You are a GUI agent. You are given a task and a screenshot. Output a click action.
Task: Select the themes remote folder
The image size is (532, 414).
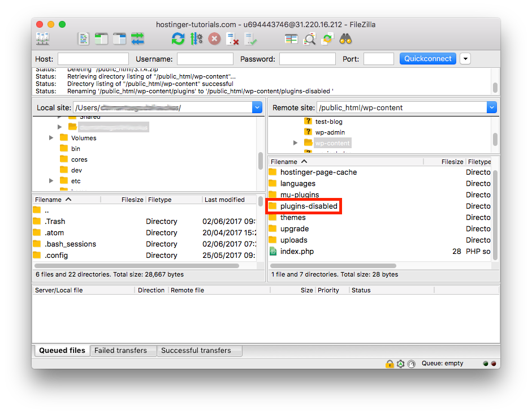click(x=293, y=218)
